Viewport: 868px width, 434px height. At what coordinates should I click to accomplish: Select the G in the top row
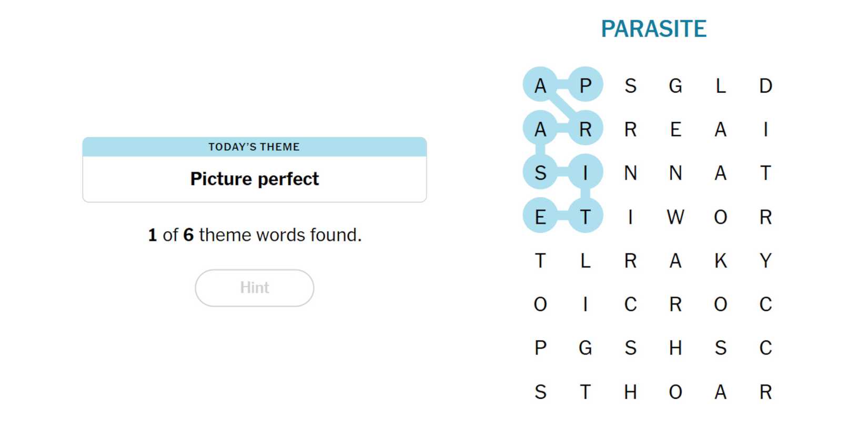tap(675, 85)
